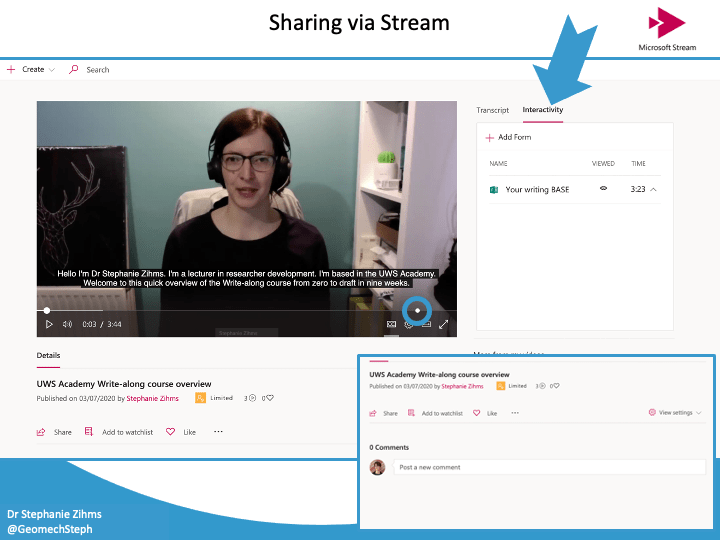Mute the video using the speaker icon

click(x=68, y=324)
